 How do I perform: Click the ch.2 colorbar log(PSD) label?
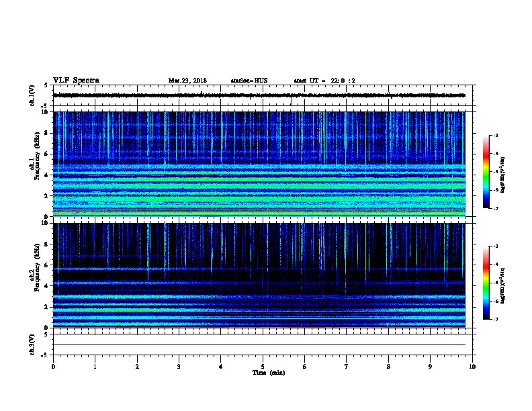(x=503, y=285)
